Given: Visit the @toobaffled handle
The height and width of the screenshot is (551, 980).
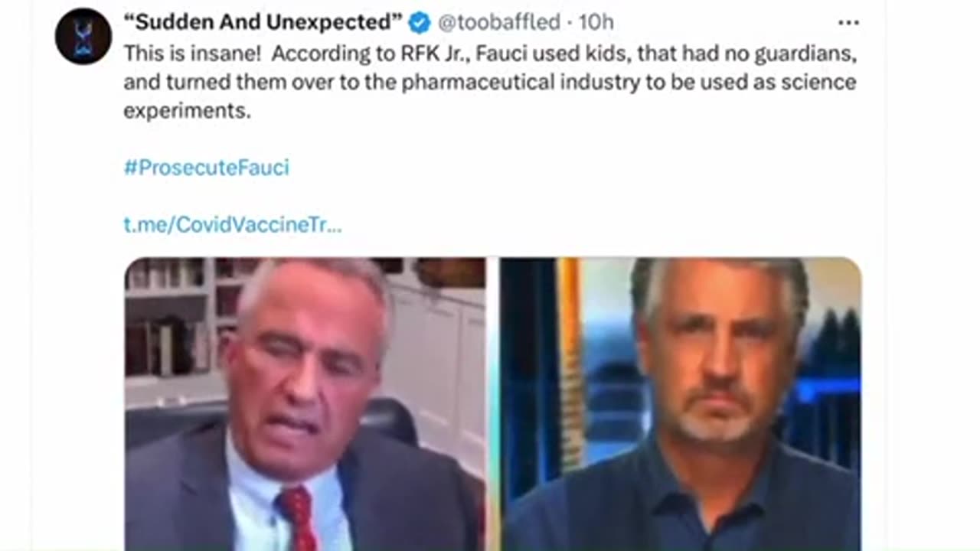Looking at the screenshot, I should click(499, 23).
